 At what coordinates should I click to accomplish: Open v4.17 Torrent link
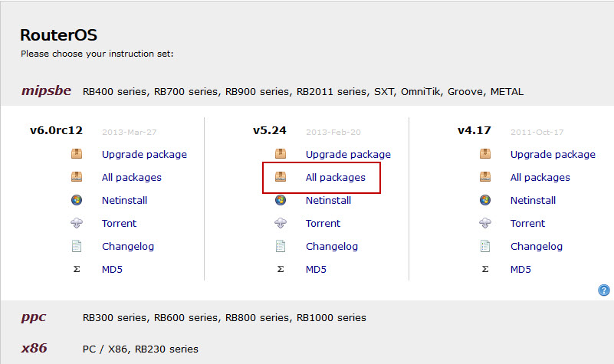tap(527, 224)
